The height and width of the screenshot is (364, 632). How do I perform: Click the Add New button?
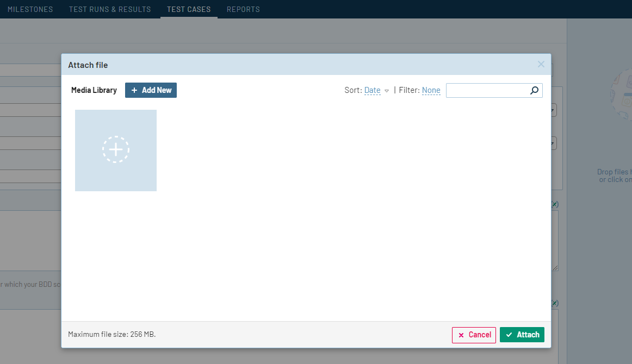tap(151, 90)
